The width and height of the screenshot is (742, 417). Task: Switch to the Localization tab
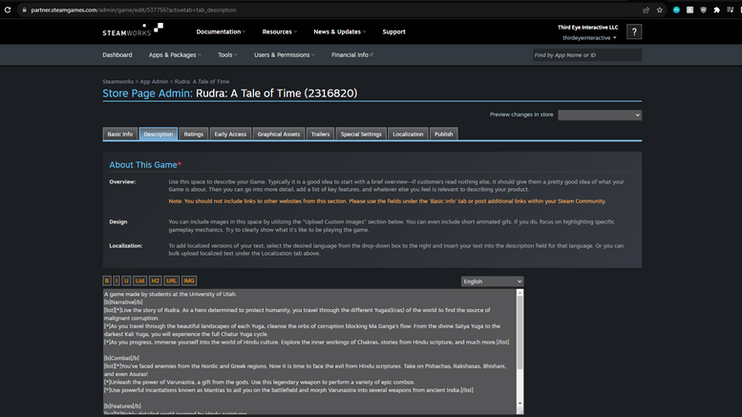coord(408,134)
